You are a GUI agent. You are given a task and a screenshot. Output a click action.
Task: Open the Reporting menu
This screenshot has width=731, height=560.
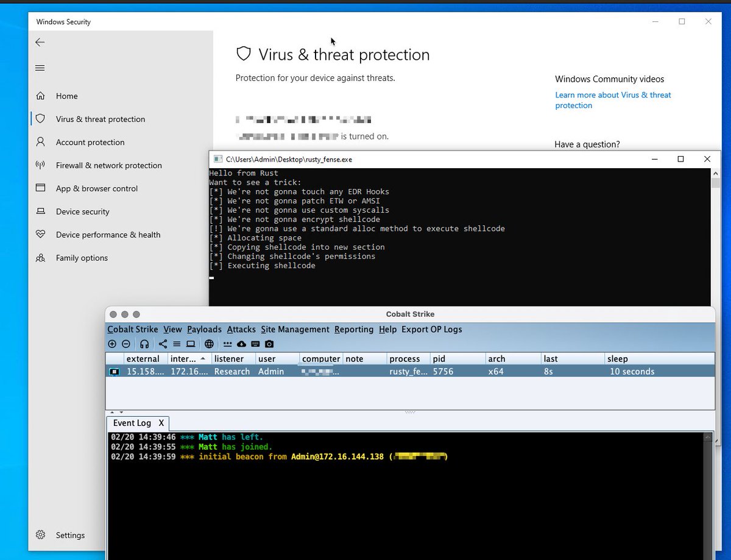(354, 329)
